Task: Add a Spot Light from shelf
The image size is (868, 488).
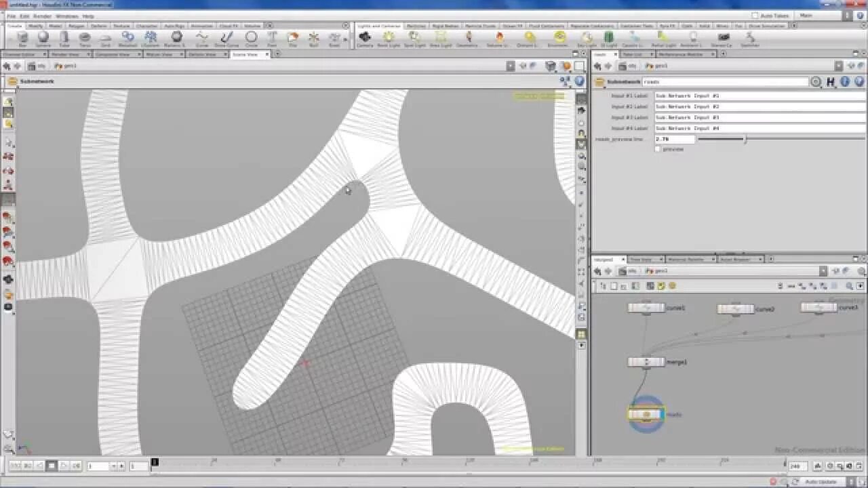Action: tap(414, 39)
